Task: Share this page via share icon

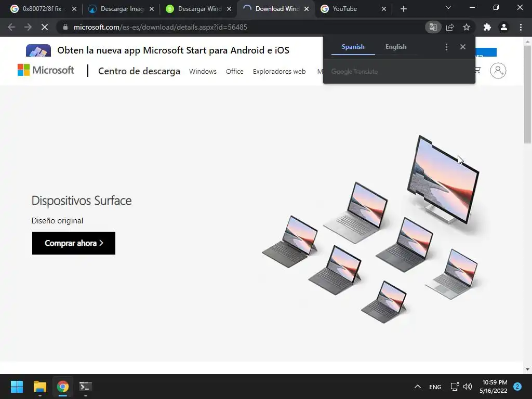Action: tap(450, 27)
